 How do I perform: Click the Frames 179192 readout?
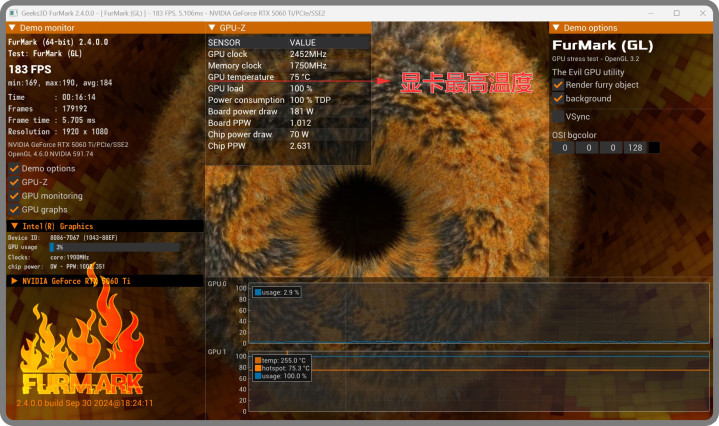(48, 109)
